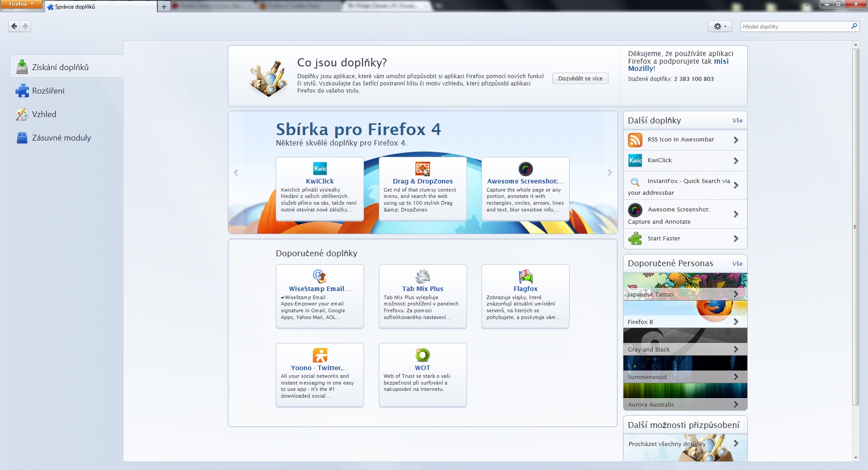Click the search magnifier icon

click(854, 26)
